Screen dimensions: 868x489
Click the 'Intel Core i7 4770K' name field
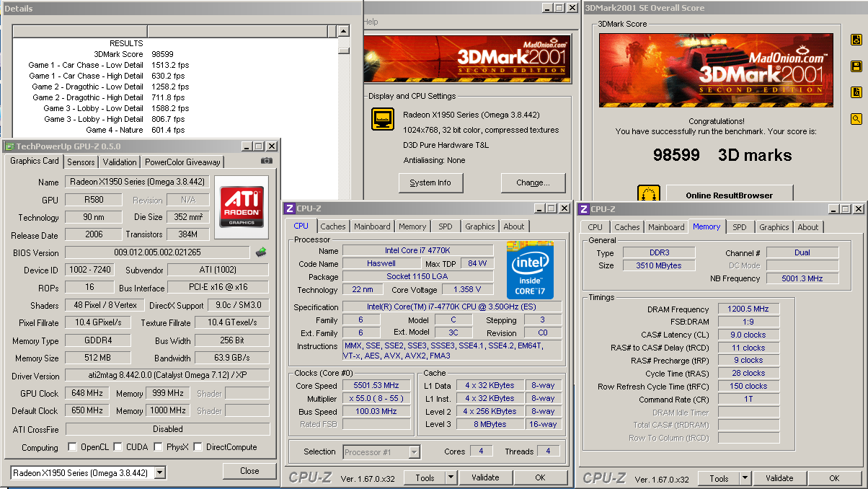418,251
